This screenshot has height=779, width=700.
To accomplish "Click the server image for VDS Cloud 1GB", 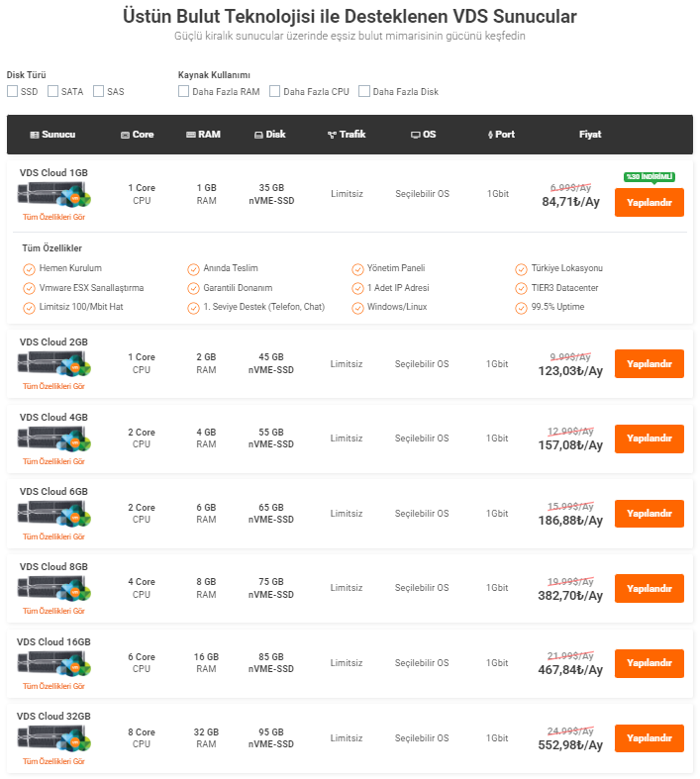I will point(53,196).
